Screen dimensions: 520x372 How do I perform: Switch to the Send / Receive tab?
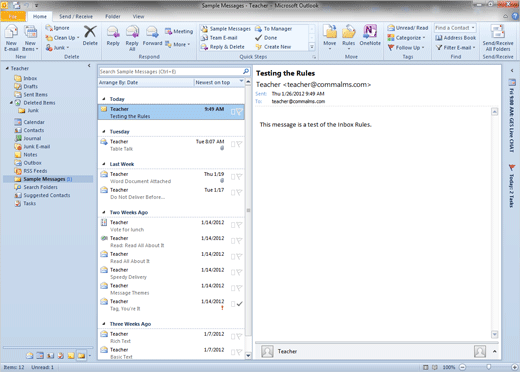pos(76,16)
